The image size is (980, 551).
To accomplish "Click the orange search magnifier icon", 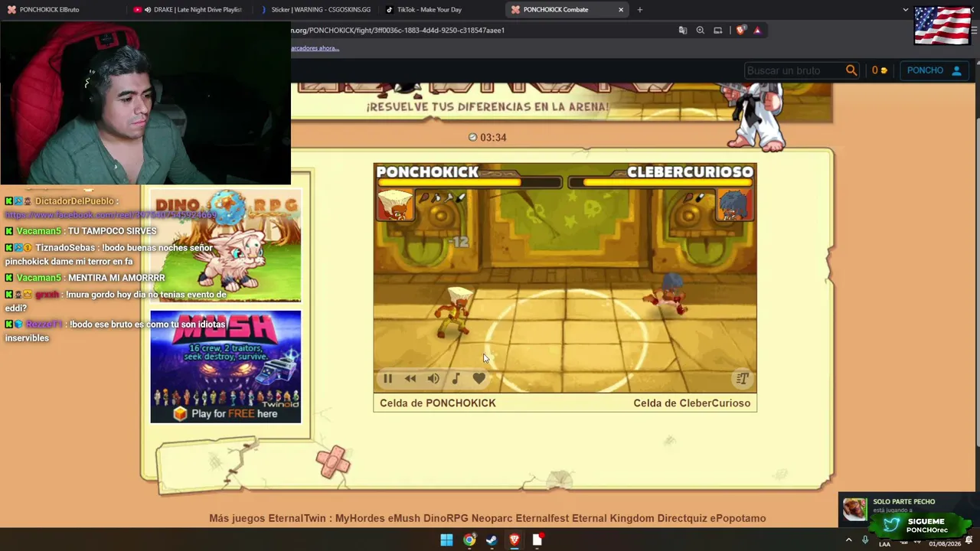I will coord(851,70).
